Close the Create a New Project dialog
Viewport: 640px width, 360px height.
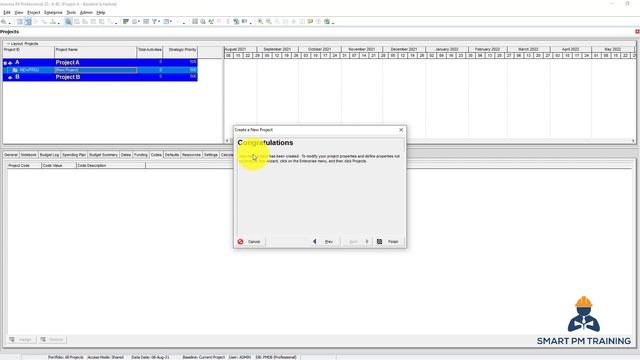pyautogui.click(x=401, y=130)
